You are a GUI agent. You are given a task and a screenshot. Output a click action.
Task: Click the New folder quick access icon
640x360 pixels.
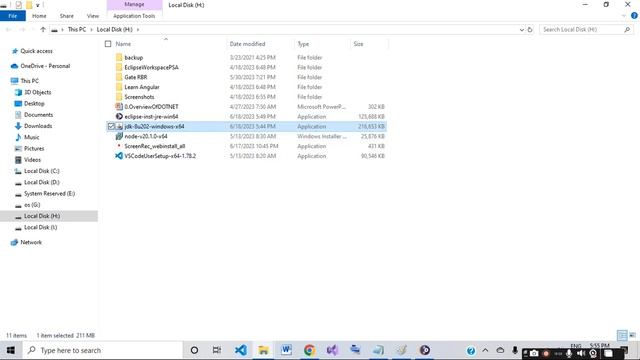pos(29,5)
